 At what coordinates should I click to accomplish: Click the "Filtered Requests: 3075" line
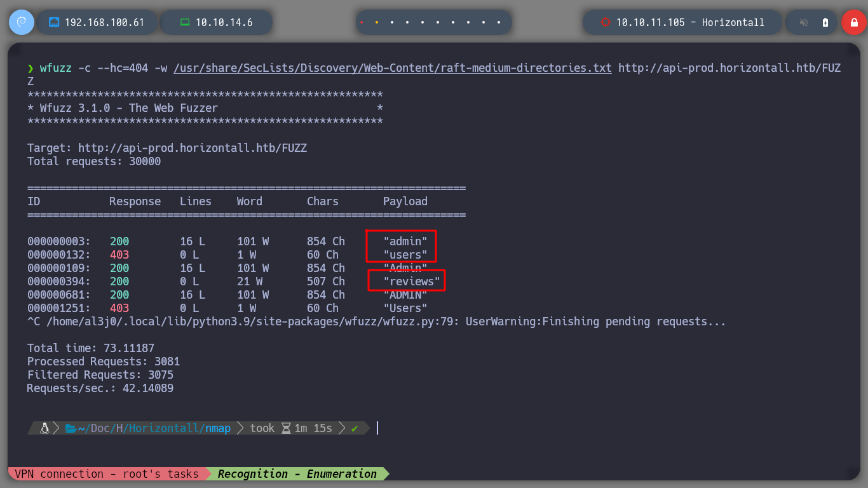click(x=100, y=375)
